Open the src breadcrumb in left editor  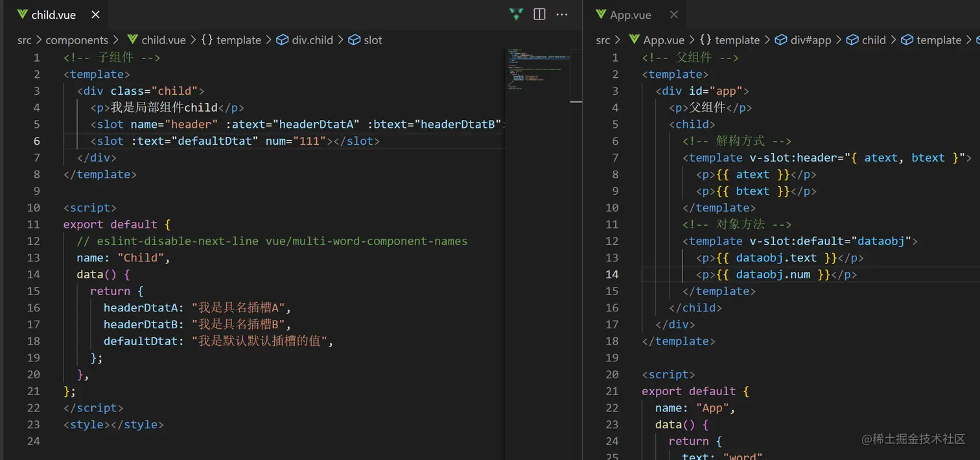[x=25, y=40]
